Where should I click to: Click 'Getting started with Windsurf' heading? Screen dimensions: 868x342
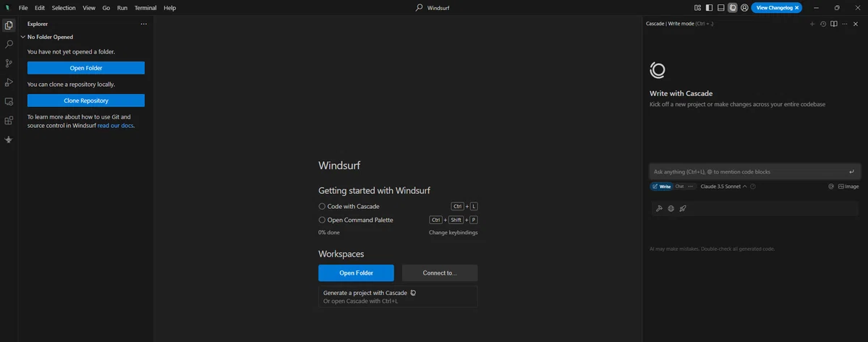tap(374, 191)
